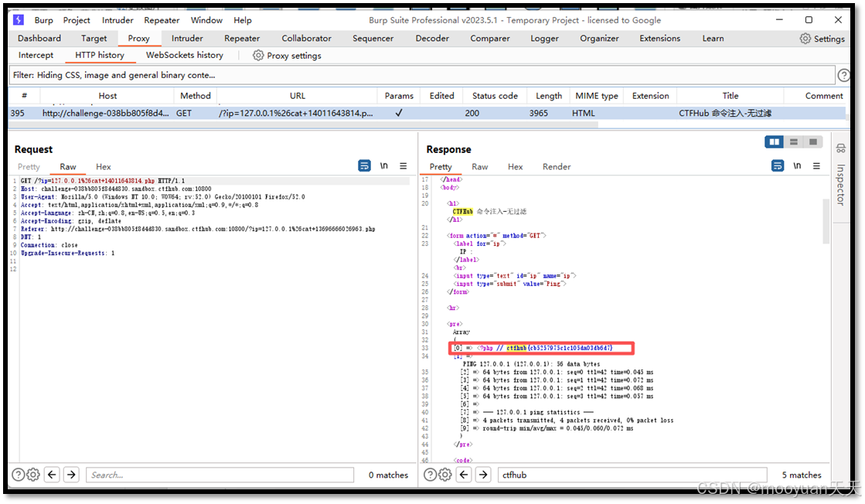Screen dimensions: 865x504
Task: Switch Request view to Hex tab
Action: [103, 166]
